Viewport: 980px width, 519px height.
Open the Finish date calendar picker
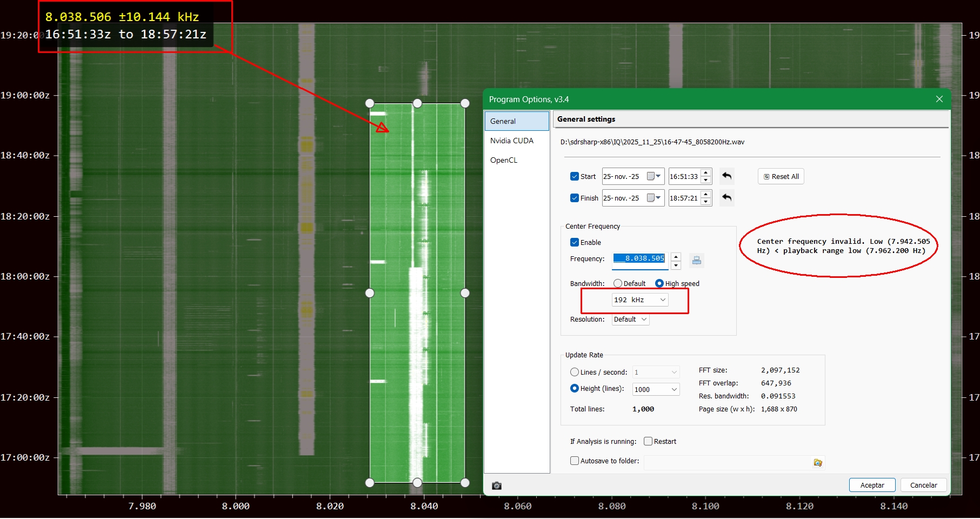pyautogui.click(x=654, y=198)
